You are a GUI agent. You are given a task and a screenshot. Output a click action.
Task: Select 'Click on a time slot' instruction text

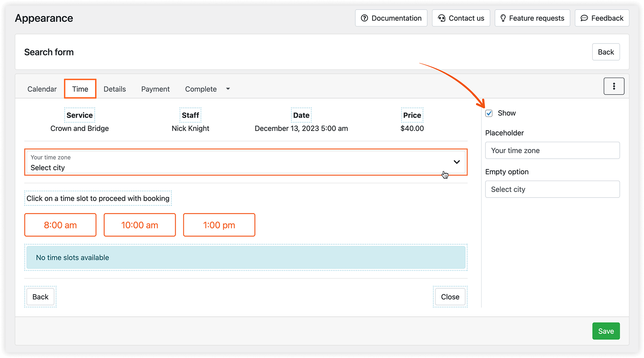98,198
